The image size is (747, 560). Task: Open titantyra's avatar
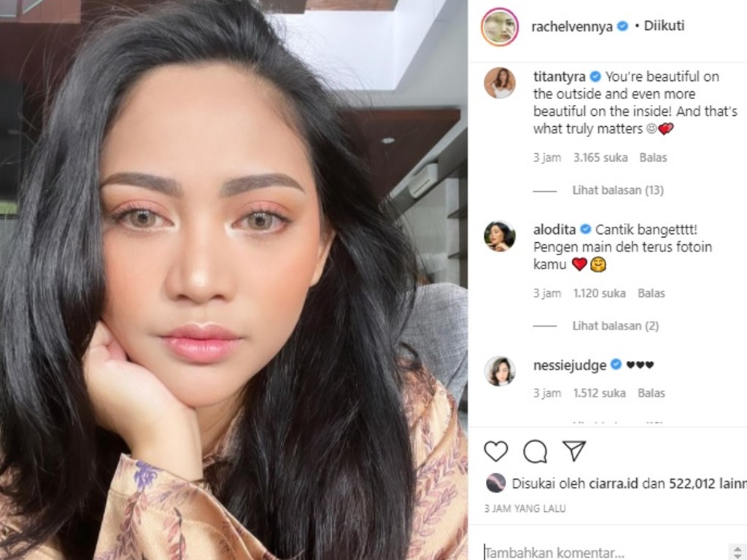click(499, 83)
